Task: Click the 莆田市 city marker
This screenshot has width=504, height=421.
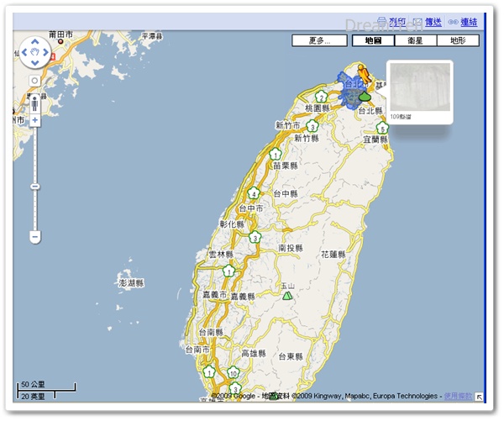Action: pos(60,41)
